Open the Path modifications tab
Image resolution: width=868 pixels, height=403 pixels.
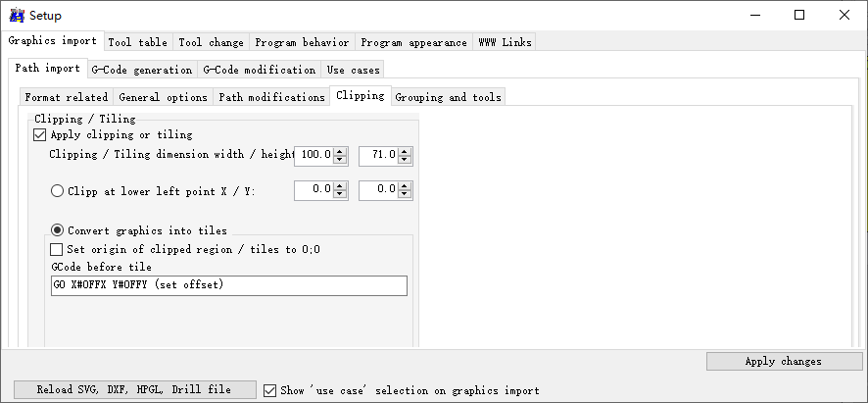[x=271, y=97]
